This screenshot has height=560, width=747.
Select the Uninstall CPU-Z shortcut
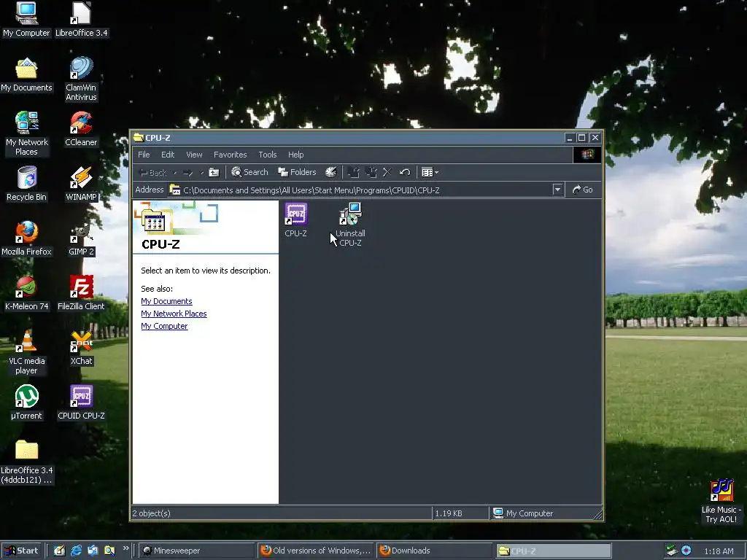[350, 225]
